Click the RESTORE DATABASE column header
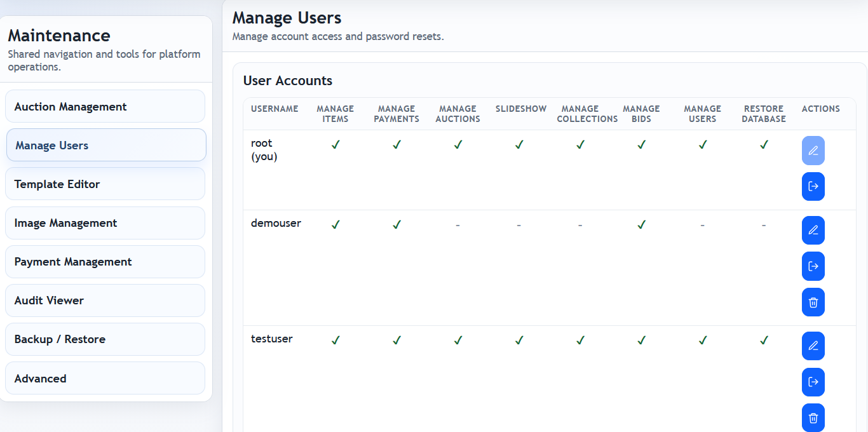This screenshot has width=868, height=432. tap(764, 114)
